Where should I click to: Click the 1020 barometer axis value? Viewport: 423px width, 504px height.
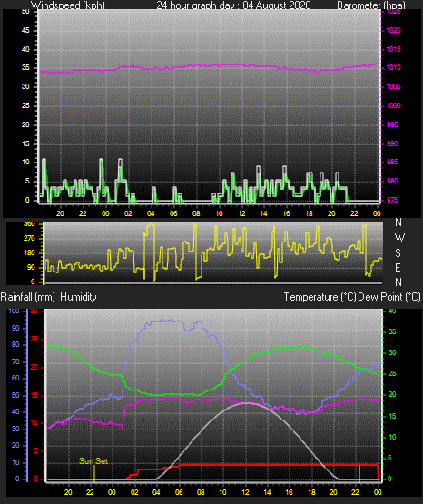[x=393, y=30]
